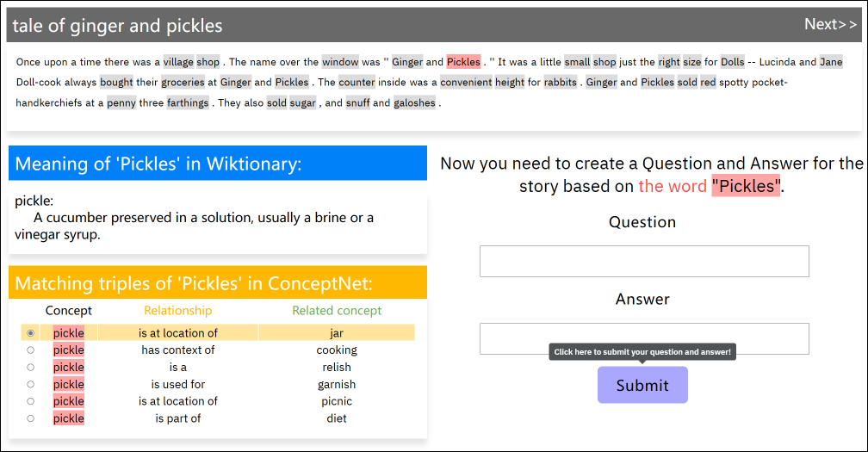Click the highlighted word 'Dolls' in story
This screenshot has width=868, height=452.
point(732,62)
